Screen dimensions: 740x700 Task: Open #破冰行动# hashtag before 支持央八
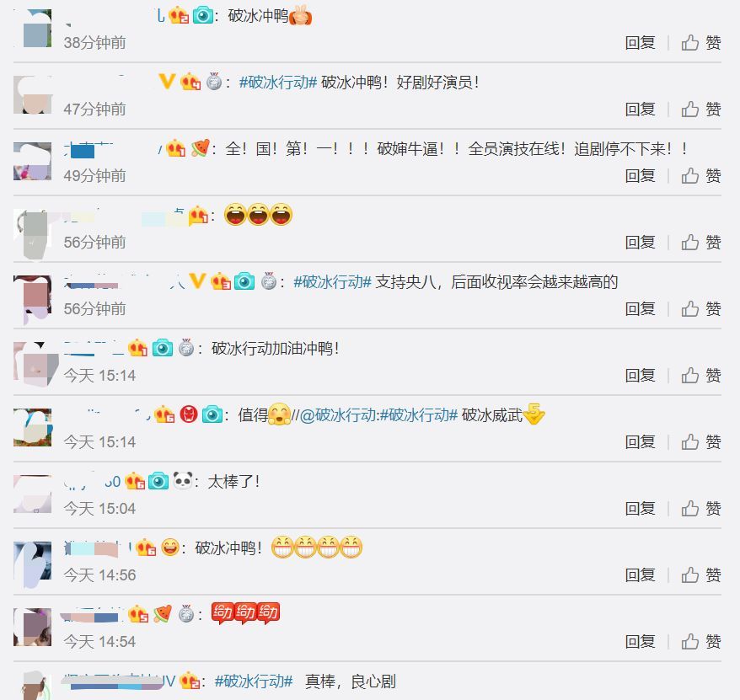click(332, 282)
